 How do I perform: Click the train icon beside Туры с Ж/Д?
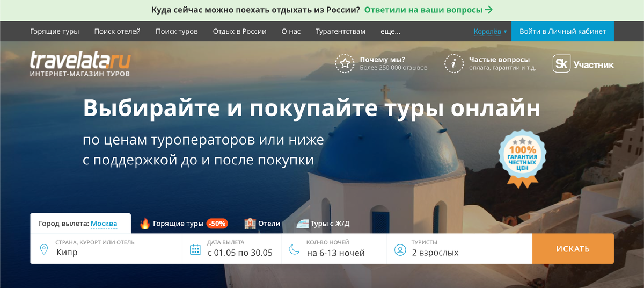(303, 224)
